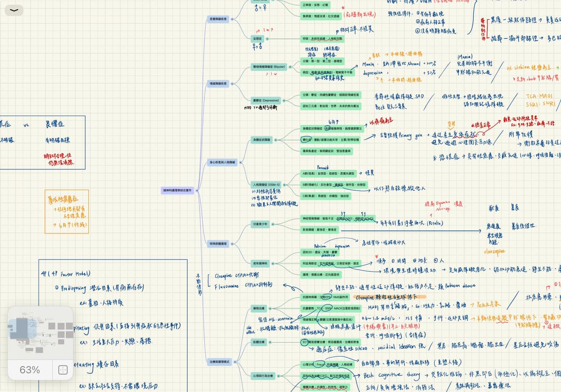The image size is (561, 392).
Task: Tap the fit-to-screen grid icon
Action: coord(63,370)
